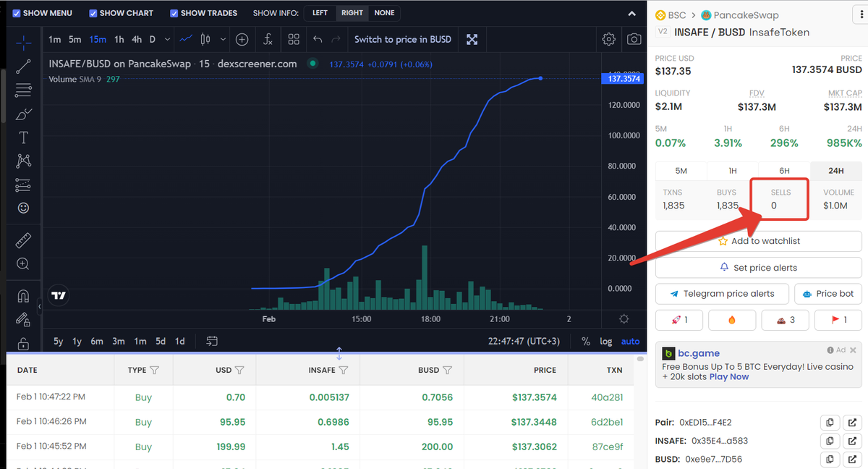868x469 pixels.
Task: Open the Fibonacci retracement tools
Action: pos(23,90)
